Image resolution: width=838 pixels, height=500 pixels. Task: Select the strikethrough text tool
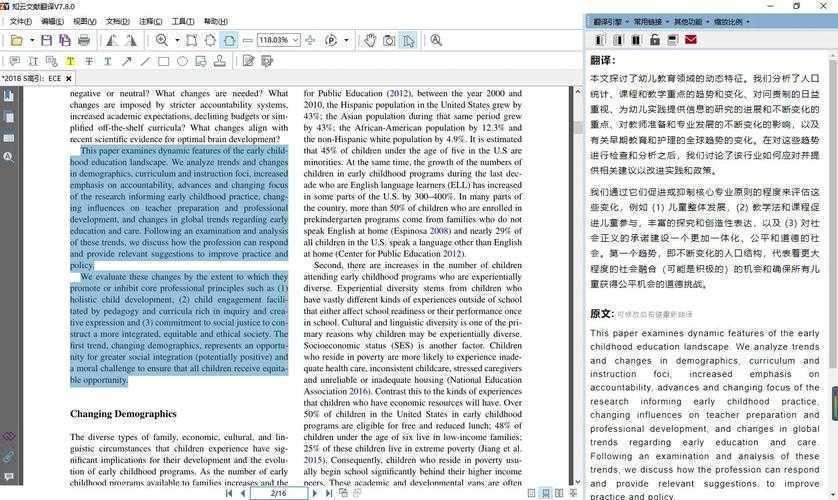tap(89, 61)
